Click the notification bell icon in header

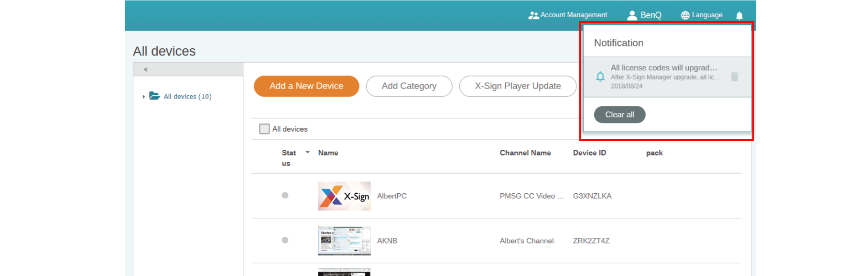point(739,16)
